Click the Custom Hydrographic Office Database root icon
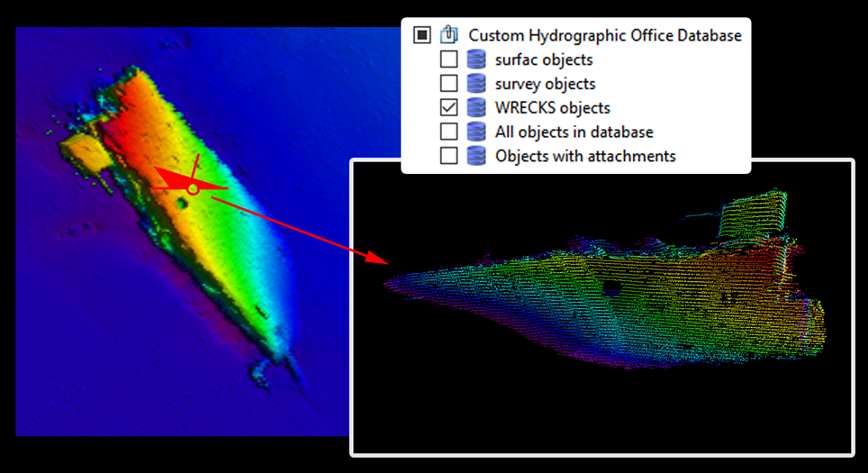This screenshot has height=473, width=868. click(x=448, y=35)
